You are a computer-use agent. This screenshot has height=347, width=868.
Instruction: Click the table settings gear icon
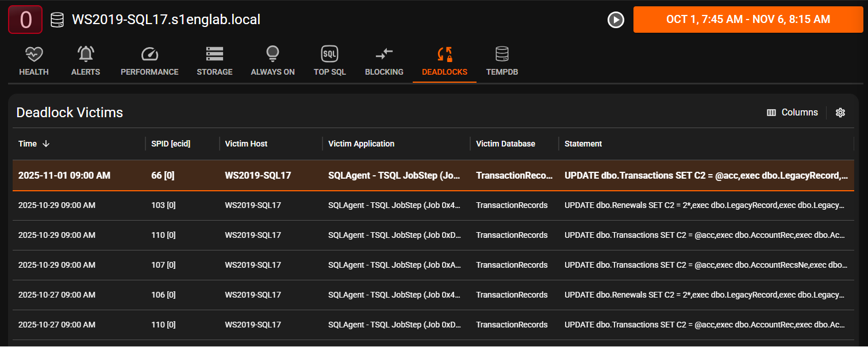coord(840,113)
